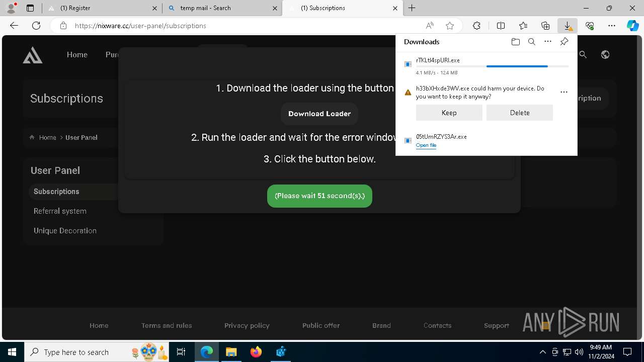Image resolution: width=644 pixels, height=362 pixels.
Task: Open the tab actions menu icon
Action: coord(30,8)
